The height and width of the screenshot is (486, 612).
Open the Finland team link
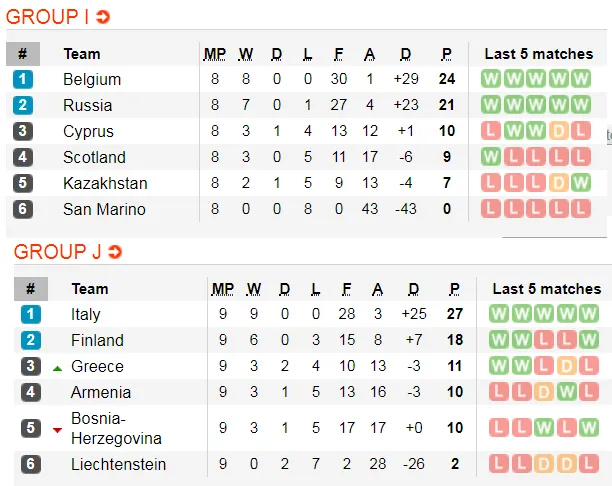tap(98, 341)
